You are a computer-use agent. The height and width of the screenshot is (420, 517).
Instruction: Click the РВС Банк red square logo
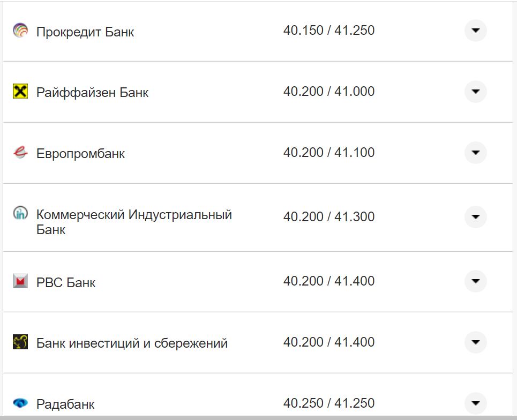[x=20, y=281]
